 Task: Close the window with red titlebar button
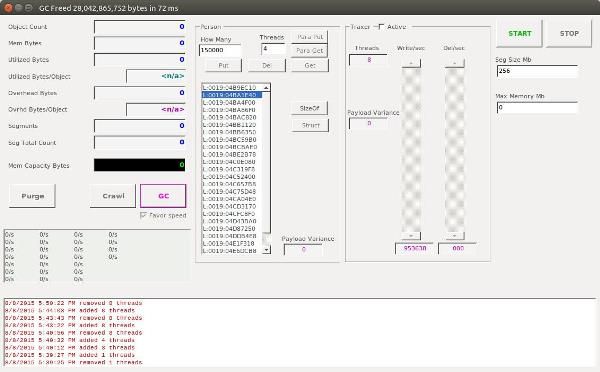8,8
